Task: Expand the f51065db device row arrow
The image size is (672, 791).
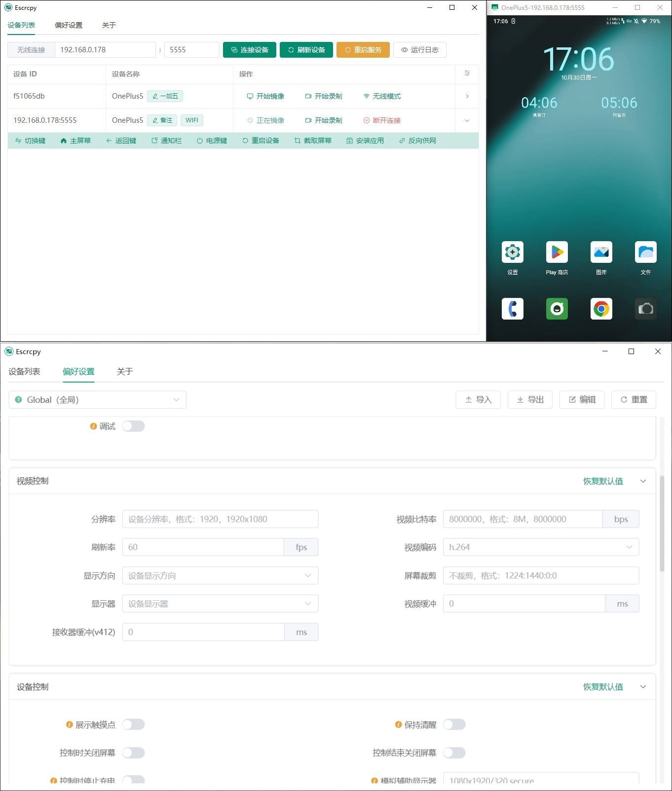Action: pyautogui.click(x=467, y=96)
